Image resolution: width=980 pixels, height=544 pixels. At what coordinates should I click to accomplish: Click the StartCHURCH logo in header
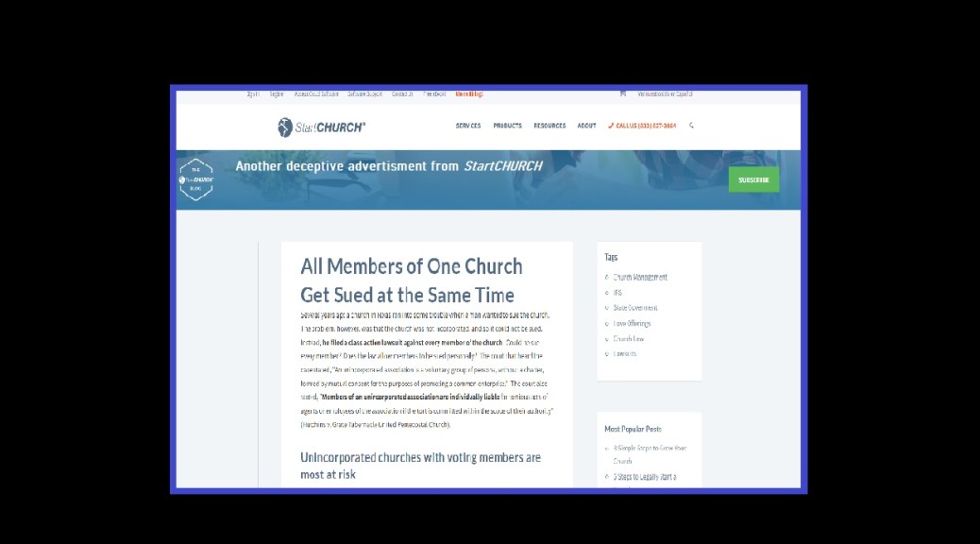321,127
